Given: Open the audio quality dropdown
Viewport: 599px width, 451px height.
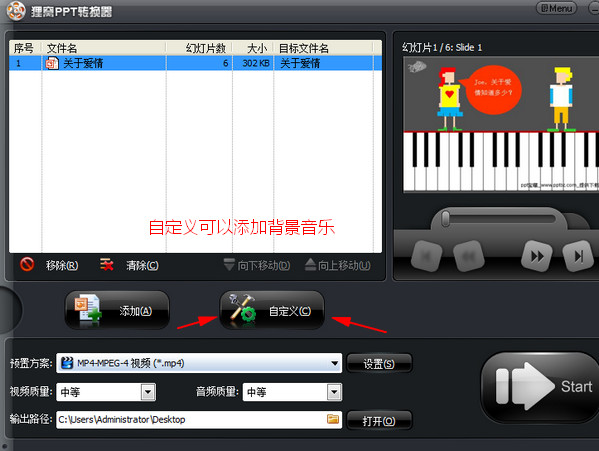Looking at the screenshot, I should click(334, 392).
